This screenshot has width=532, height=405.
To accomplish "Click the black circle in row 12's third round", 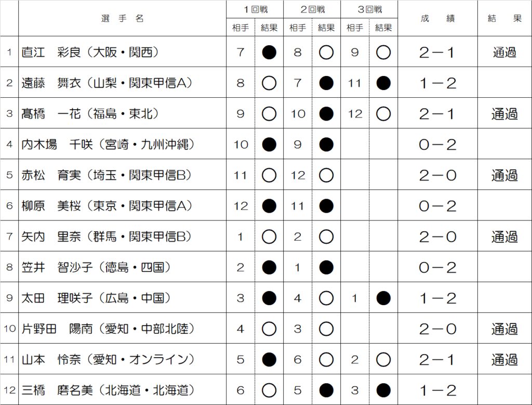I will coord(383,390).
